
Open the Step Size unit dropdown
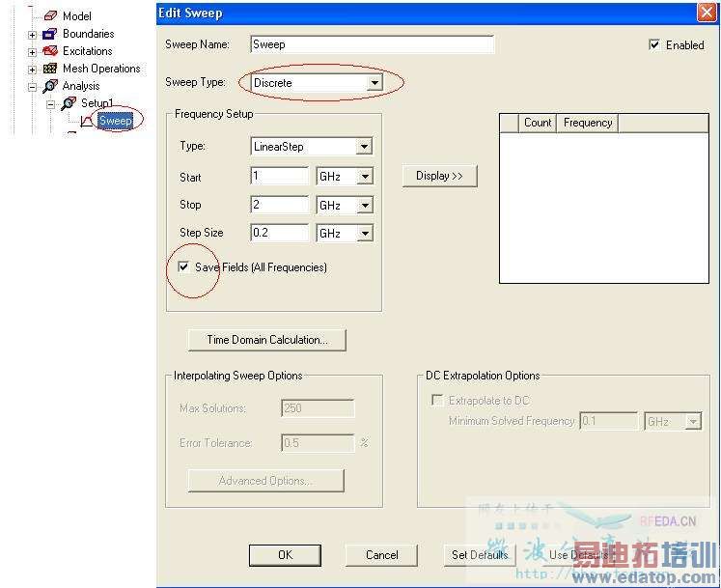click(365, 234)
